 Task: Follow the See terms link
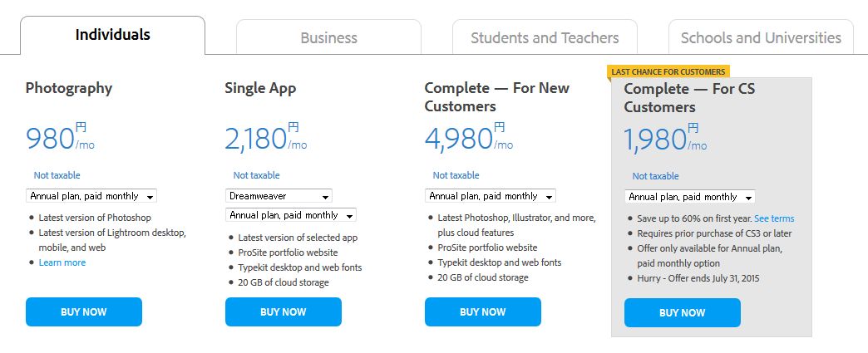(774, 218)
